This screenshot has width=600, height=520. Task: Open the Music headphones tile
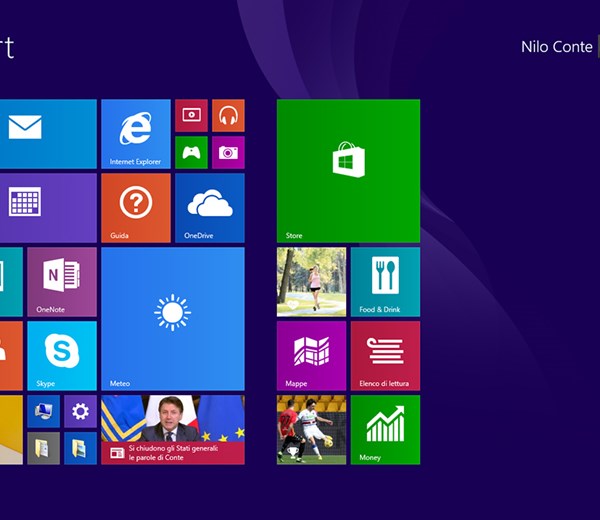coord(228,116)
